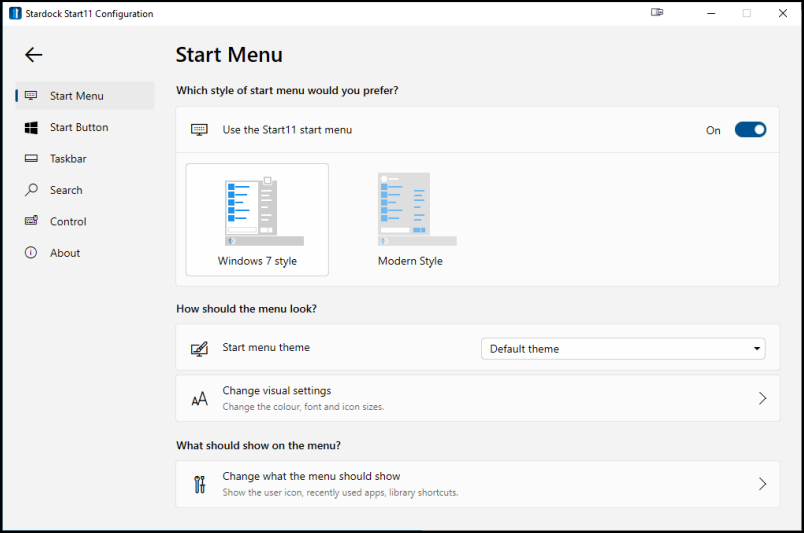Click the Windows logo Start Button icon
Viewport: 804px width, 533px height.
point(31,127)
